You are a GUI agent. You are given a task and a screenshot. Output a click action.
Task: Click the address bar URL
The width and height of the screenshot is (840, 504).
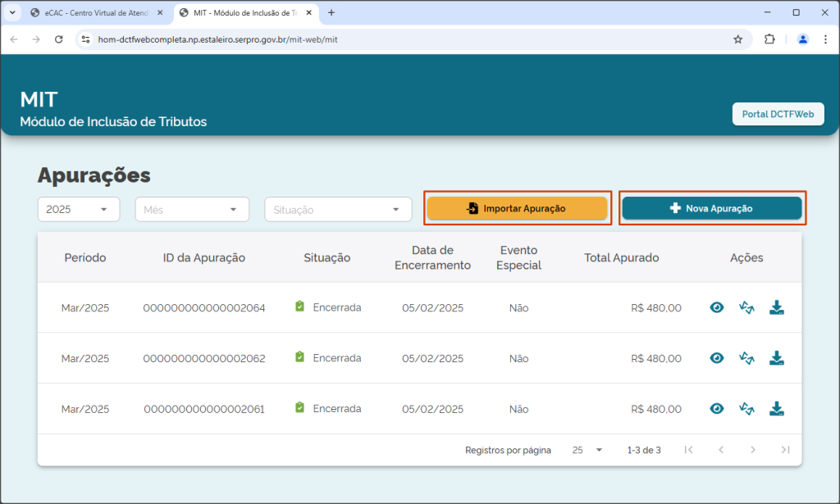[217, 39]
